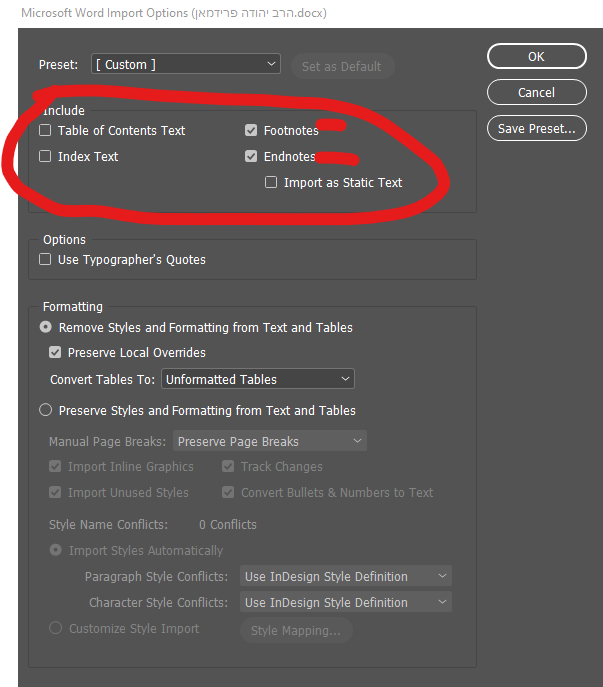Select Remove Styles and Formatting radio option
The height and width of the screenshot is (687, 603).
pyautogui.click(x=46, y=327)
